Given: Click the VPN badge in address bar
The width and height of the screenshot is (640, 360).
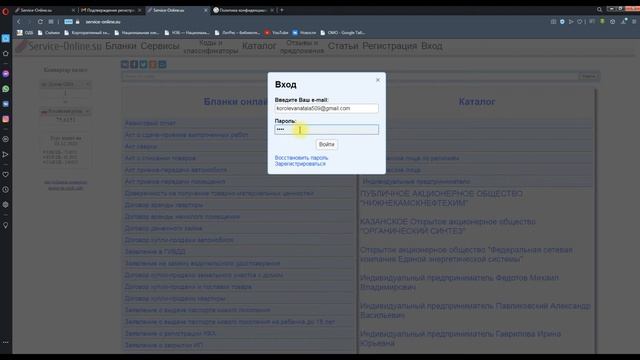Looking at the screenshot, I should (x=69, y=22).
